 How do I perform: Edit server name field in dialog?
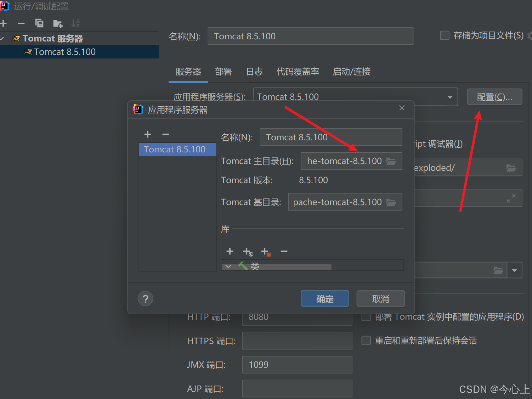331,137
